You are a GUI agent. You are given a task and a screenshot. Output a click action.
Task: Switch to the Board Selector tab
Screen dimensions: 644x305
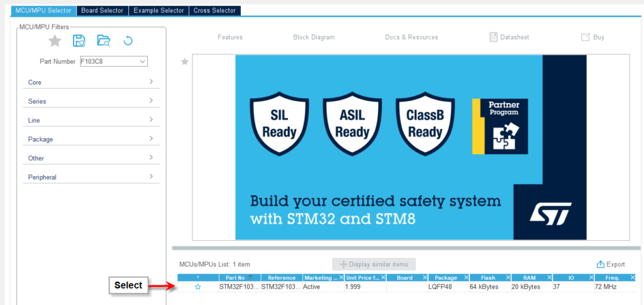coord(103,11)
